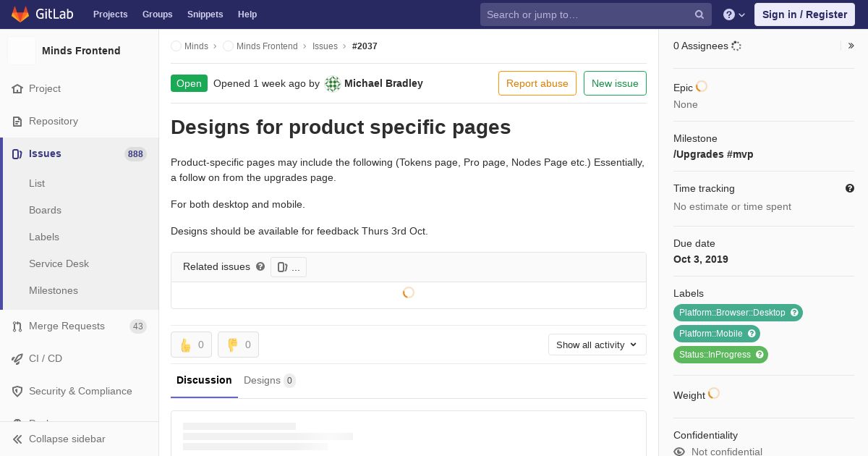The height and width of the screenshot is (456, 868).
Task: Click the Platform::Mobile label
Action: point(710,334)
